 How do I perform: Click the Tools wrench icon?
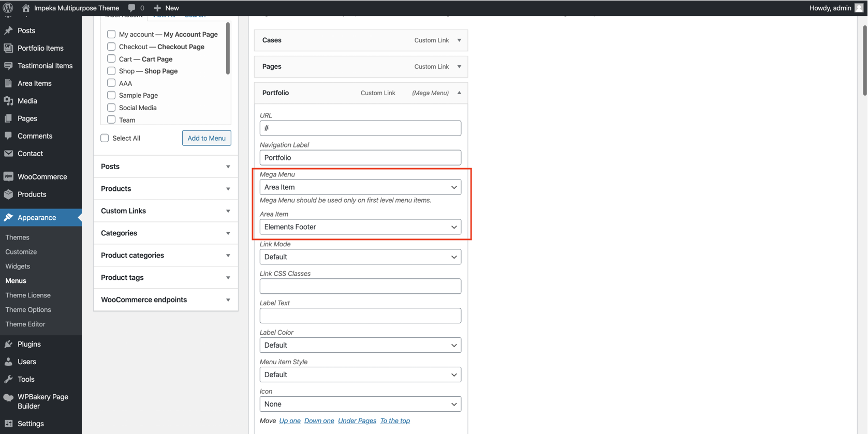8,379
